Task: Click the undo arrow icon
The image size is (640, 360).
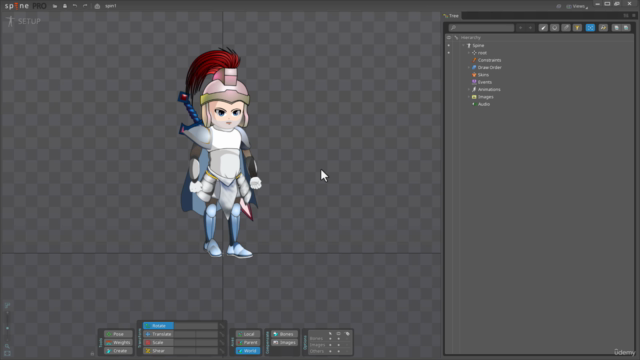Action: click(x=75, y=6)
